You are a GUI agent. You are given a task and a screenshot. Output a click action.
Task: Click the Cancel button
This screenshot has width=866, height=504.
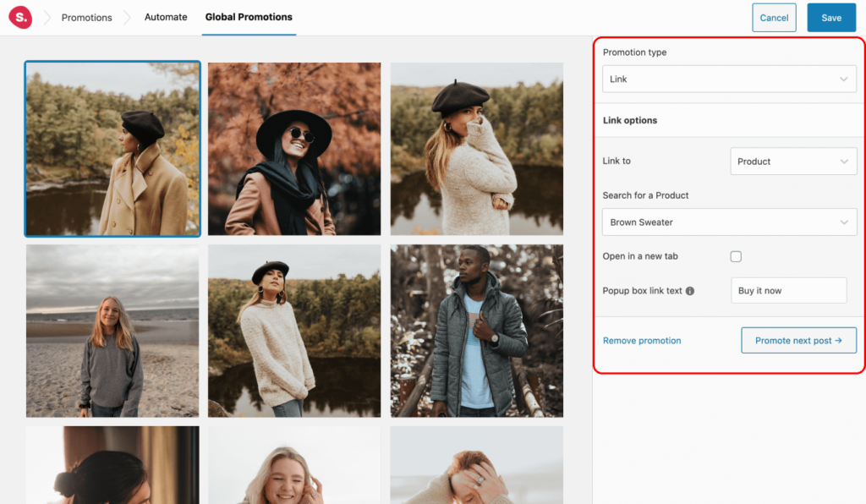(x=774, y=18)
